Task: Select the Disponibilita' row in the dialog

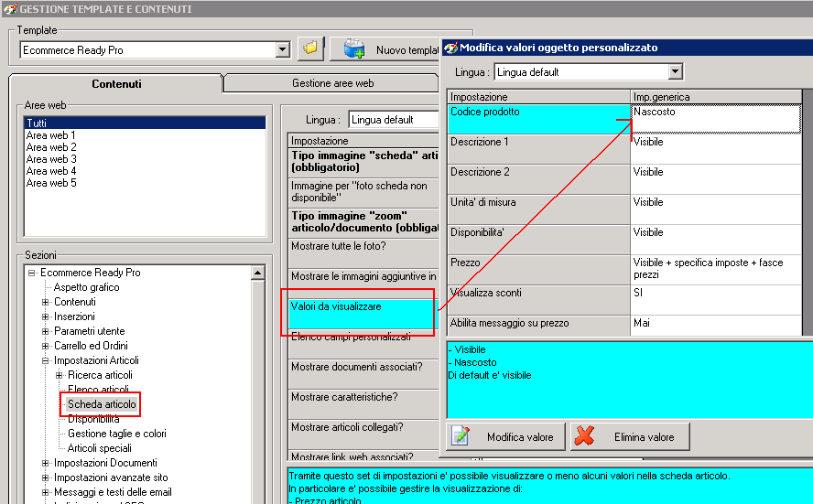Action: (538, 239)
